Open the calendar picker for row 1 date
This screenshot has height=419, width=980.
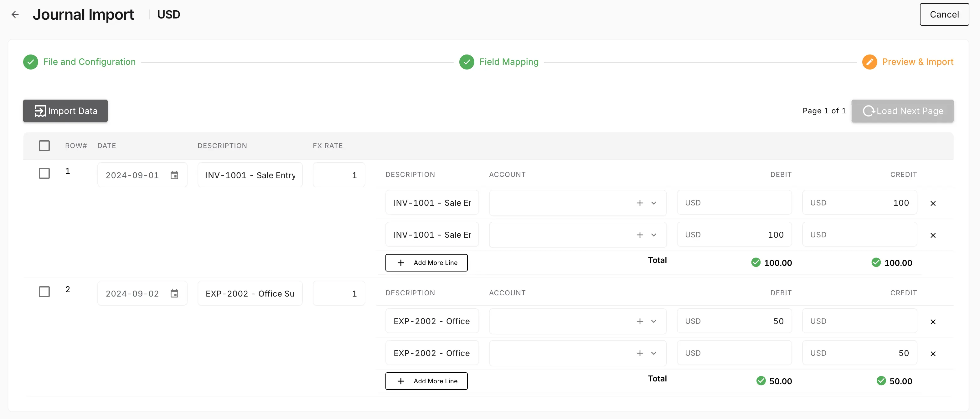point(175,175)
